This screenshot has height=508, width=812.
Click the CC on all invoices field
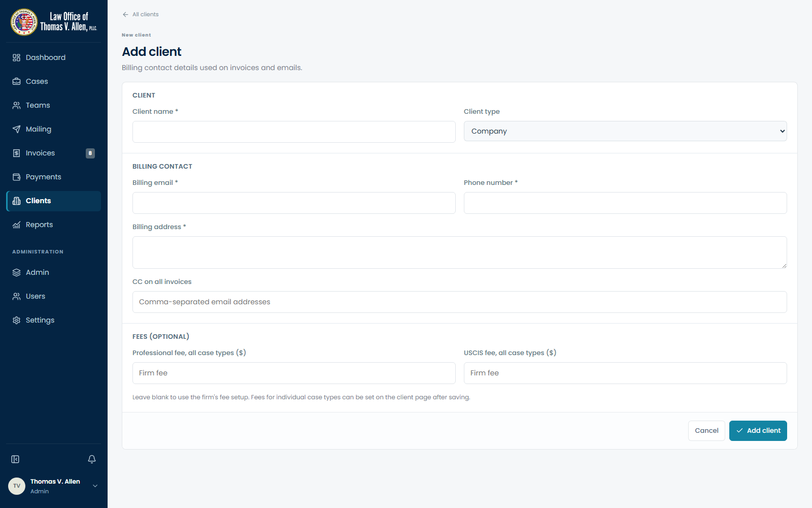point(460,302)
